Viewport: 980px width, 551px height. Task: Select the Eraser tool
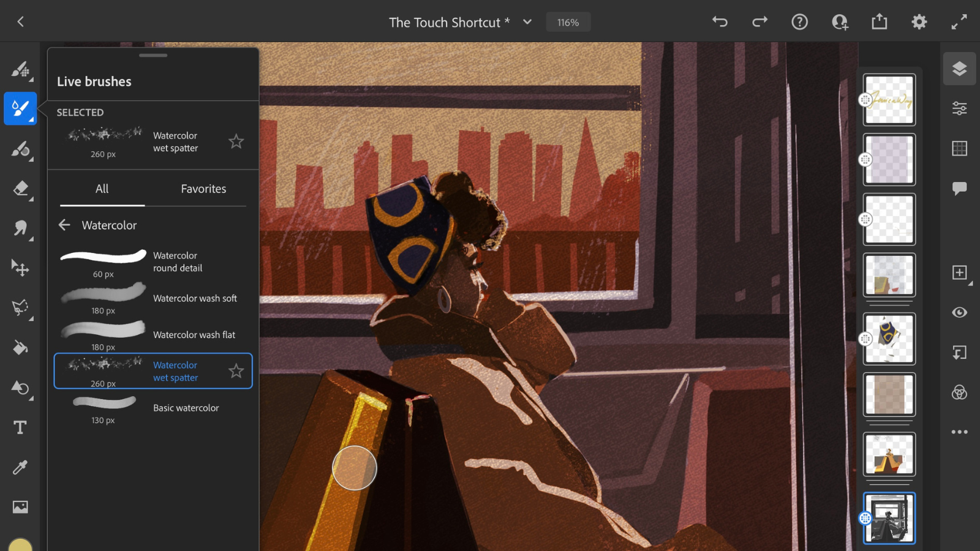click(x=20, y=189)
